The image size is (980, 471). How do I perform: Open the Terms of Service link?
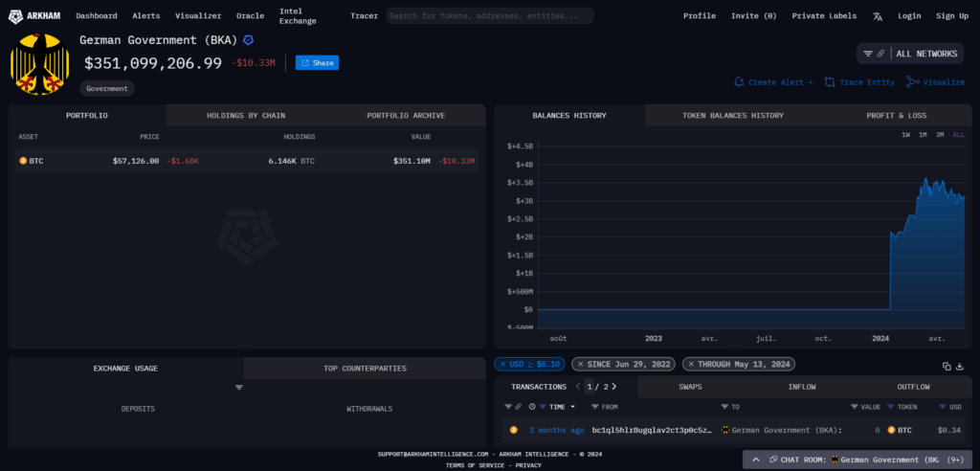click(475, 465)
